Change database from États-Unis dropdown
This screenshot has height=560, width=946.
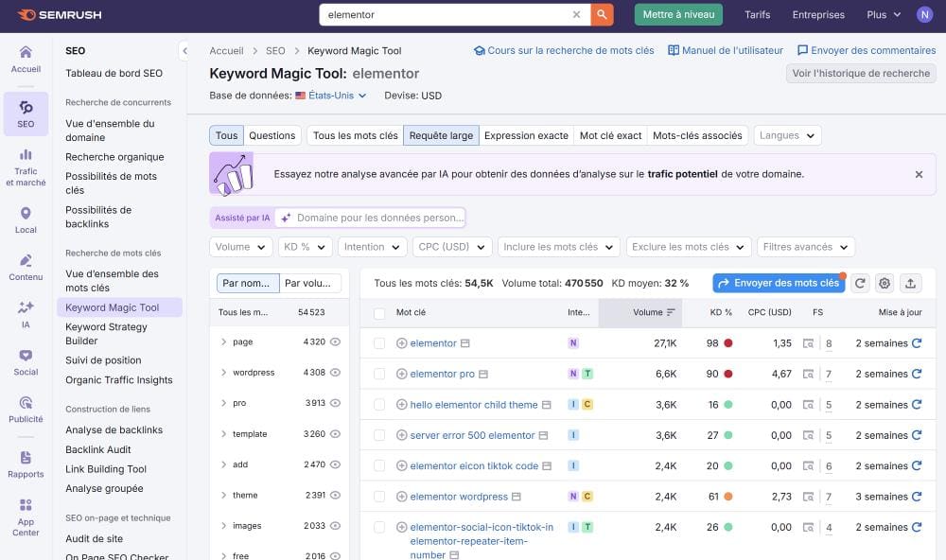pyautogui.click(x=337, y=96)
